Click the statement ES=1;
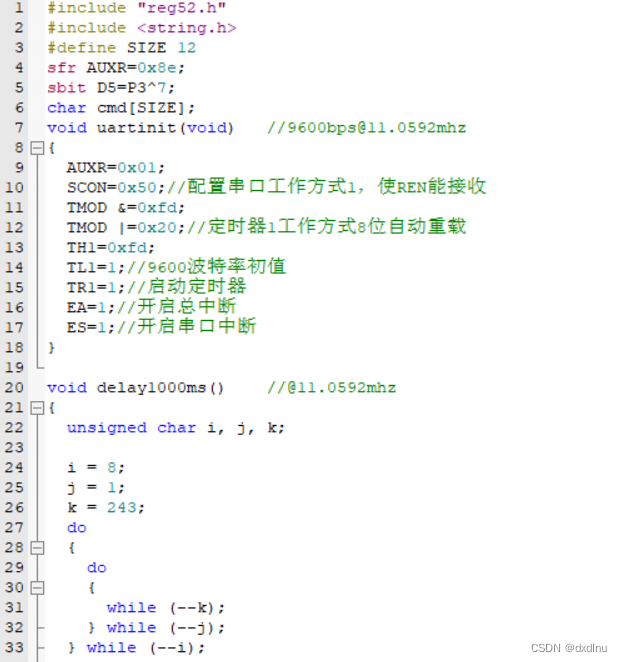The height and width of the screenshot is (662, 622). (91, 328)
